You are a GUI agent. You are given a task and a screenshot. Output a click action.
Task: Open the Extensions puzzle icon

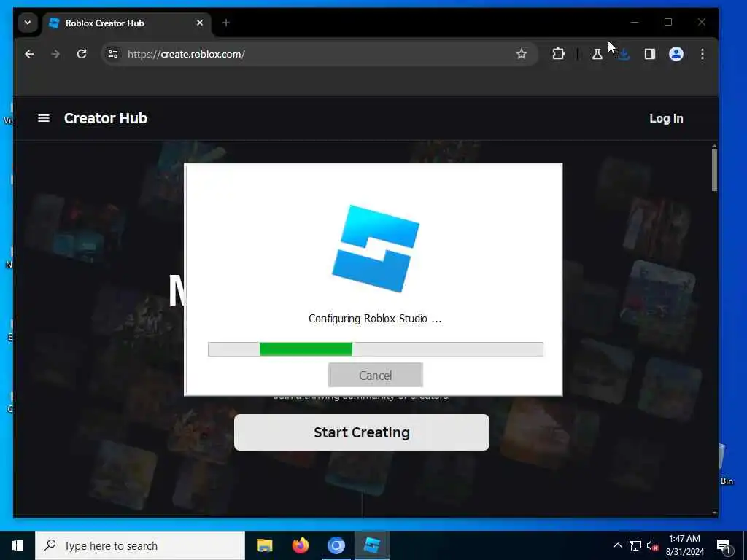click(558, 54)
